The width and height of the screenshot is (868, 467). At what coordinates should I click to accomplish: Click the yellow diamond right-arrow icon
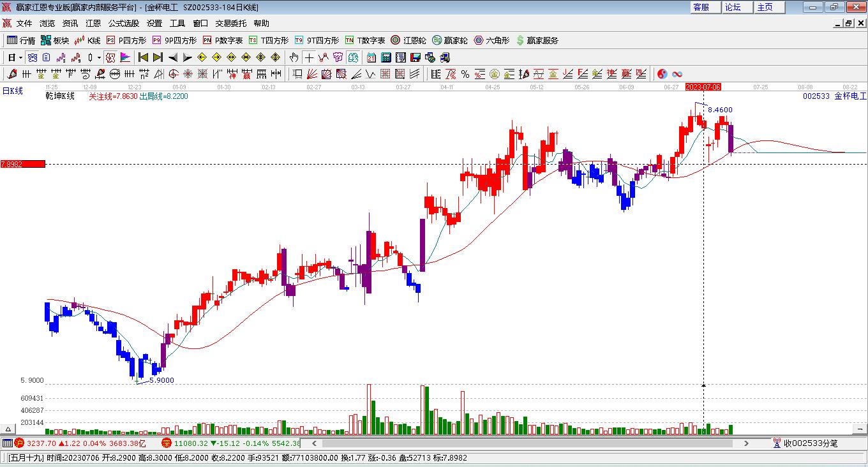216,57
